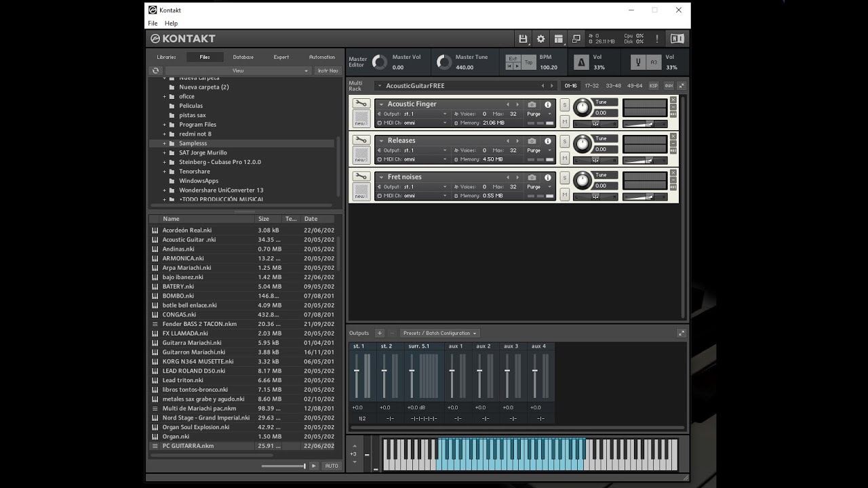The image size is (868, 488).
Task: Toggle minimized view icon in header
Action: (576, 39)
